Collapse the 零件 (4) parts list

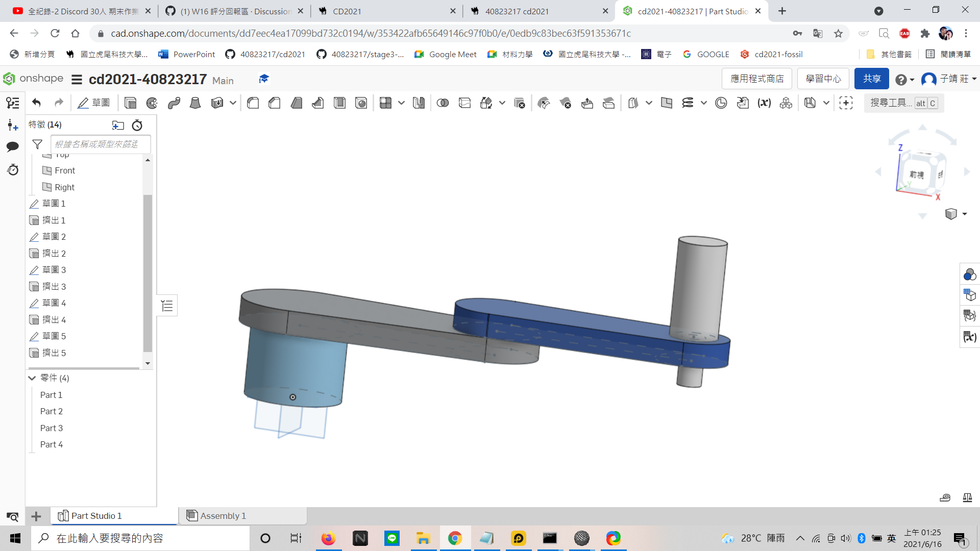coord(32,378)
